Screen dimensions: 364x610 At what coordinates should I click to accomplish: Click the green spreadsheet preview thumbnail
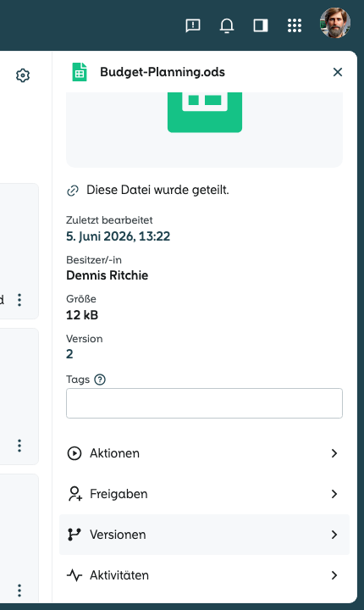click(x=205, y=113)
